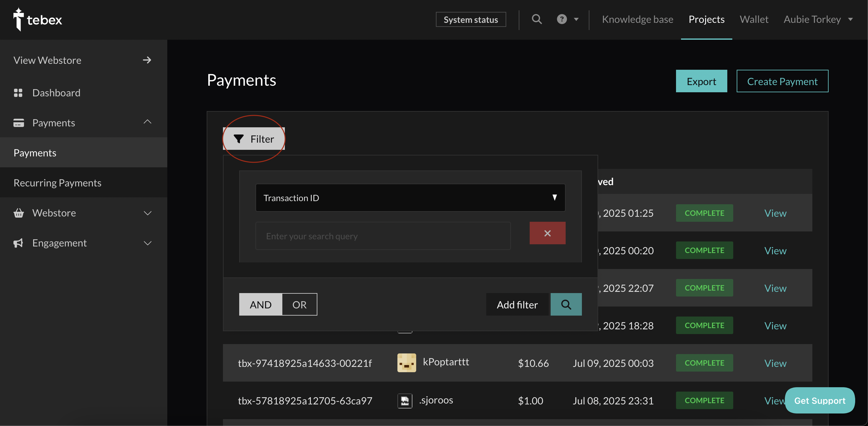Go to Wallet
This screenshot has height=426, width=868.
[x=754, y=19]
